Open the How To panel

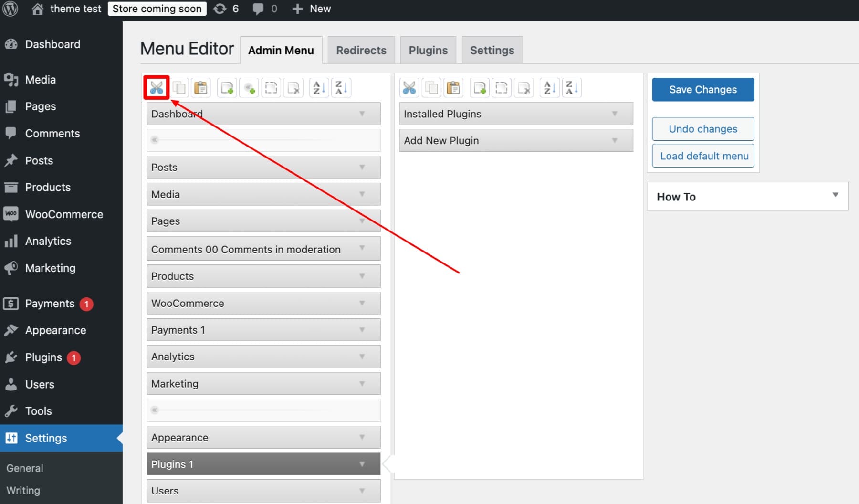click(747, 196)
